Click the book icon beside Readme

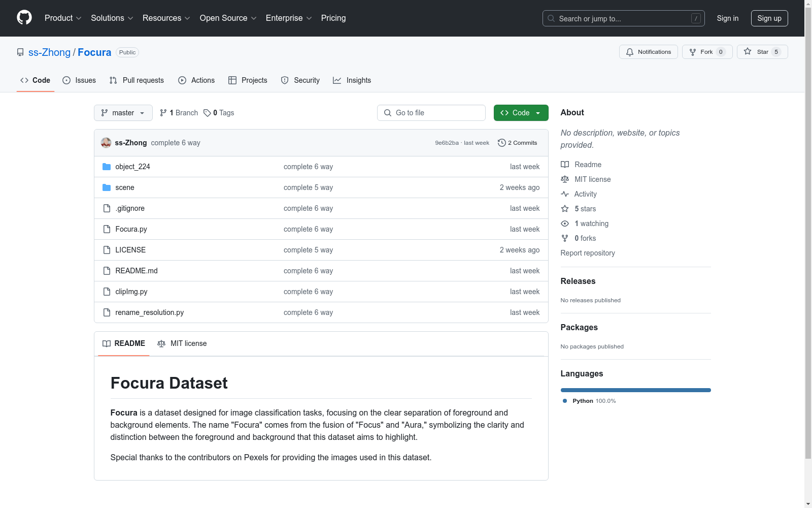(x=565, y=165)
